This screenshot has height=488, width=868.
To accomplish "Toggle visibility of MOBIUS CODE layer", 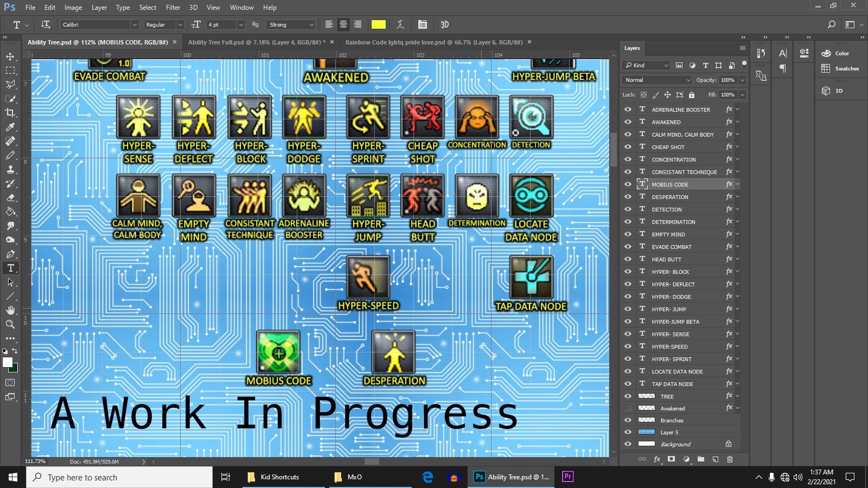I will click(628, 184).
